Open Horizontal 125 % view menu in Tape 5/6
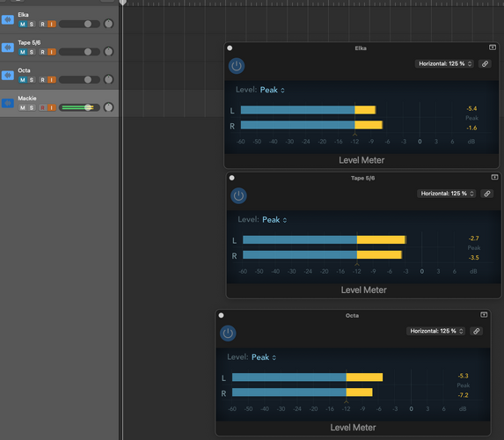Viewport: 504px width, 440px height. coord(446,194)
